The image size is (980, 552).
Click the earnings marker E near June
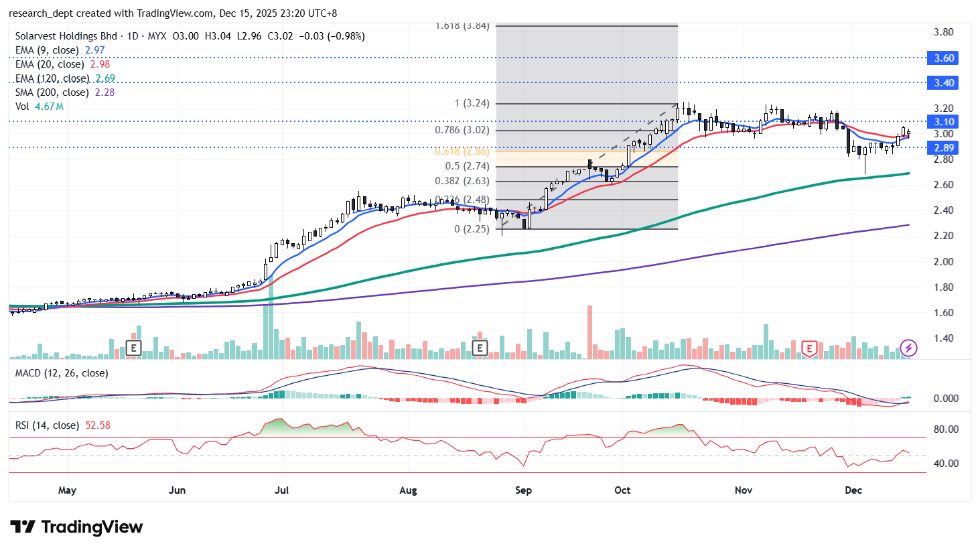point(134,348)
